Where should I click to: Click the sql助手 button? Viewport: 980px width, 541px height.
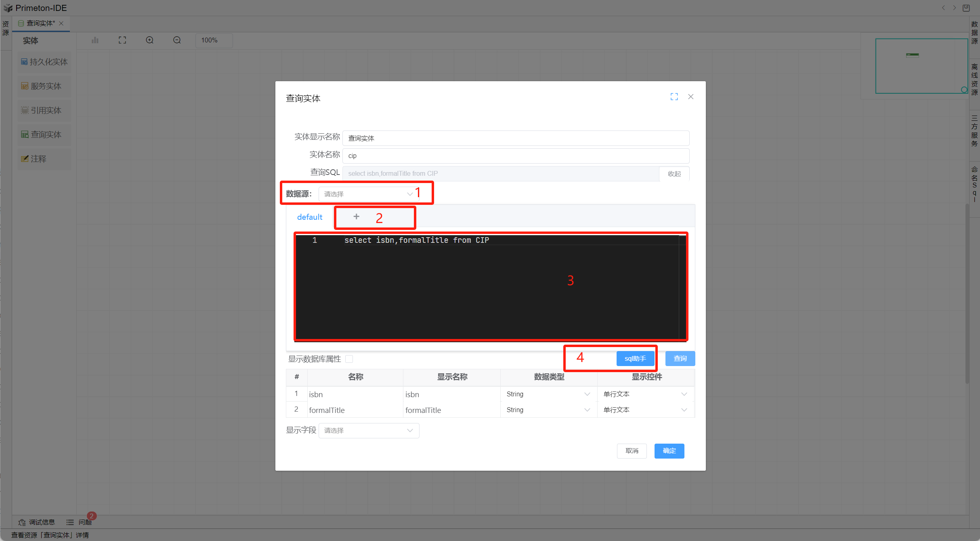[635, 358]
